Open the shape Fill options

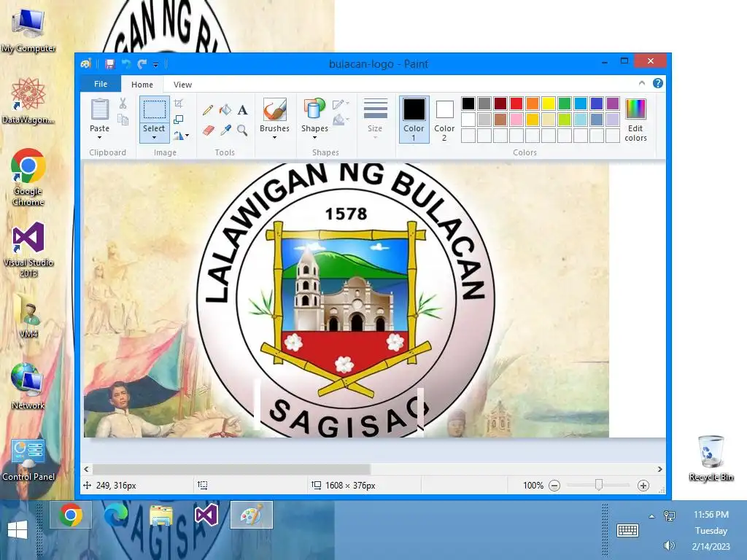(341, 120)
